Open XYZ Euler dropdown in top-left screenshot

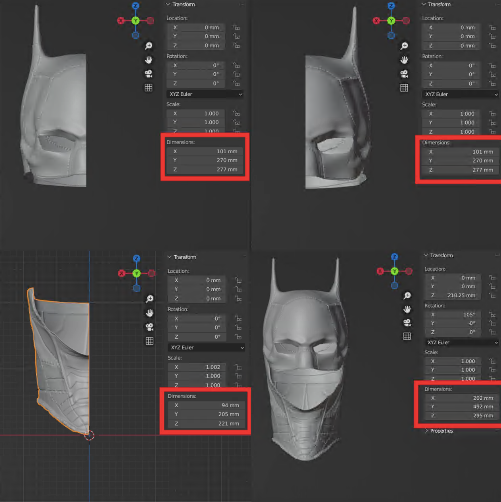click(205, 94)
